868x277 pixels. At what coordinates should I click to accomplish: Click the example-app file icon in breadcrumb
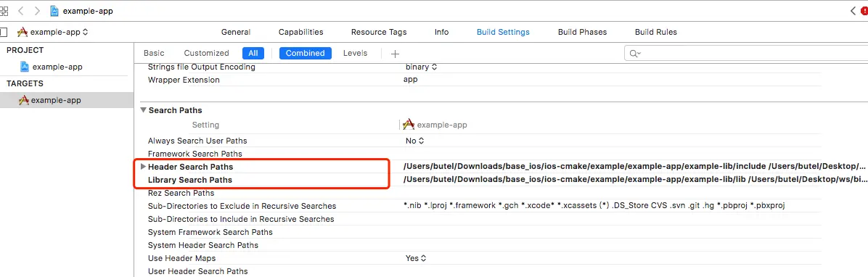54,10
